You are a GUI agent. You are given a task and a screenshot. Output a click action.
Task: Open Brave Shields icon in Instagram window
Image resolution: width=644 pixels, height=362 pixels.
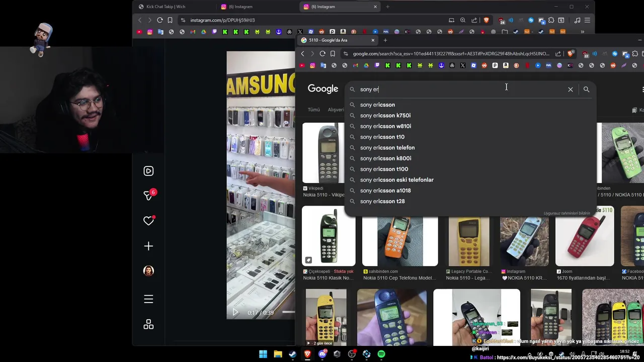[x=486, y=20]
